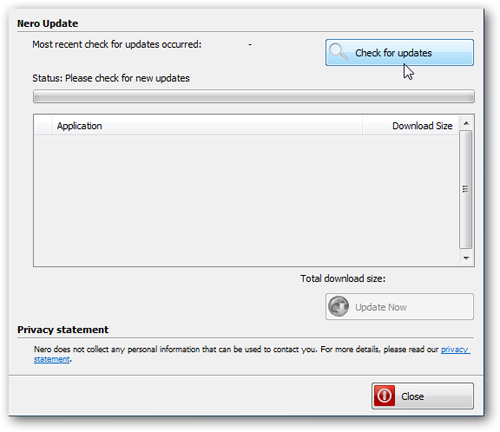Click the scroll down arrow of the list

point(466,258)
